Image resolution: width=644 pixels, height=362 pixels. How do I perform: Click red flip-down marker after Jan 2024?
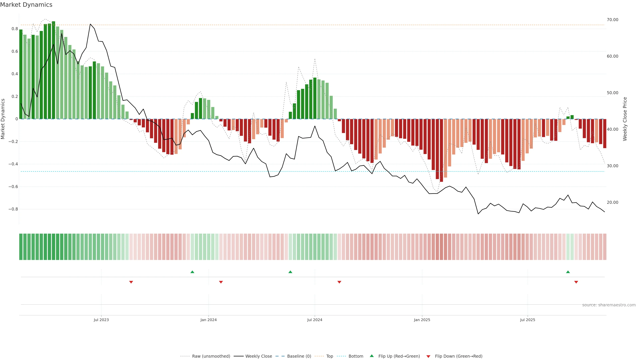click(x=221, y=282)
